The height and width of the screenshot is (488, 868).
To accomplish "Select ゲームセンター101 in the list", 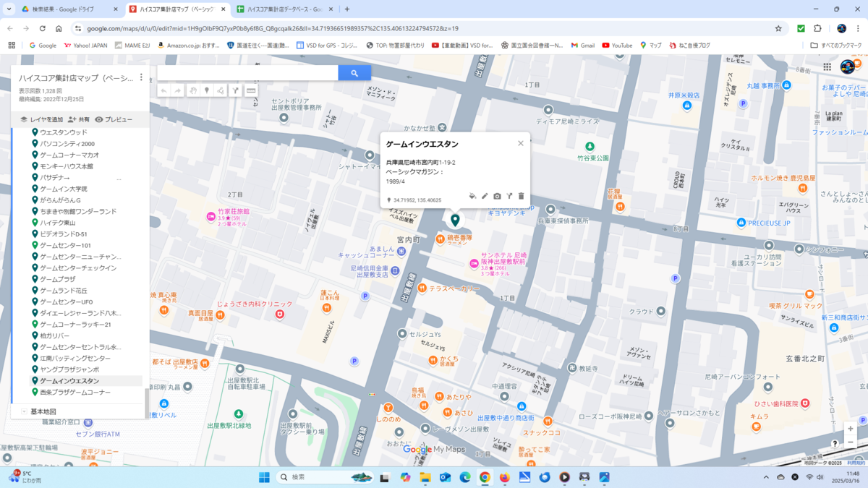I will 65,245.
